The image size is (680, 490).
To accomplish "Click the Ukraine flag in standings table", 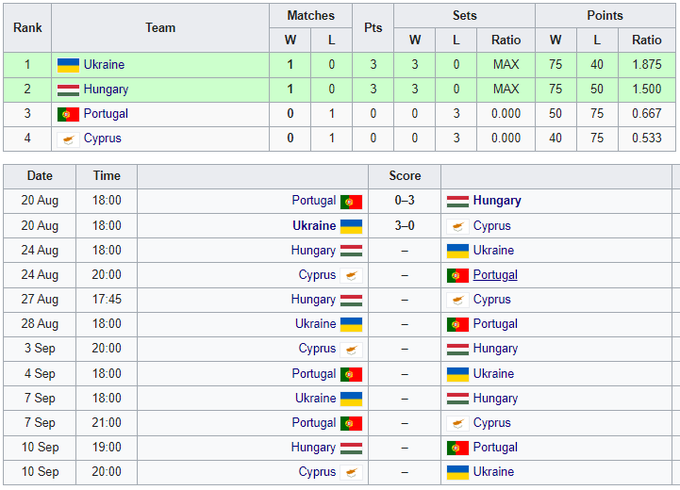I will click(68, 65).
